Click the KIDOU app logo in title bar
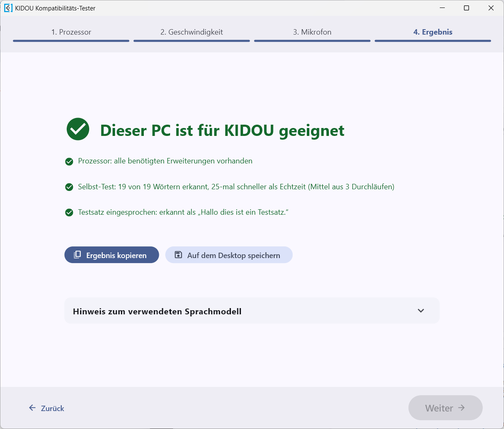The width and height of the screenshot is (504, 429). 8,8
